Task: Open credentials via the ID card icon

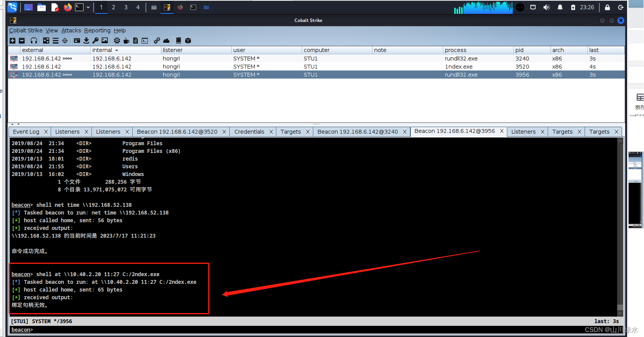Action: [x=77, y=40]
